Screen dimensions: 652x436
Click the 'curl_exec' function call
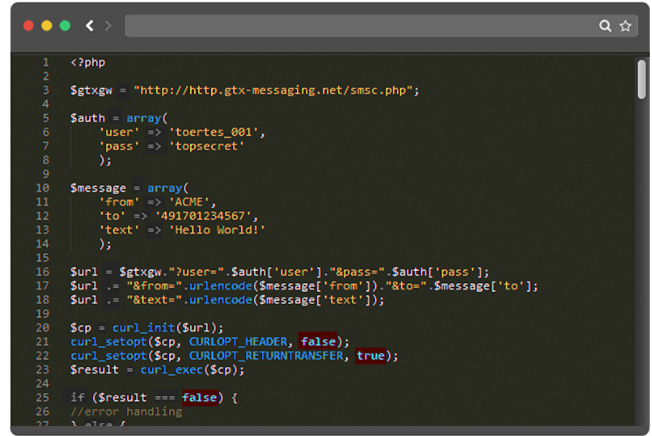point(172,369)
